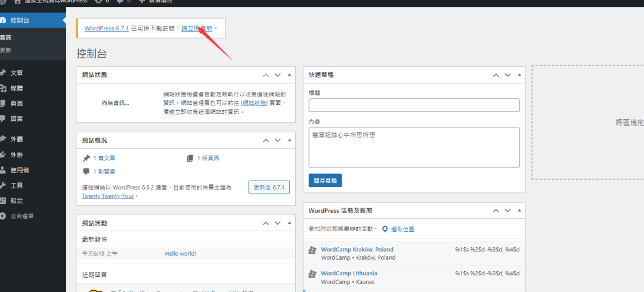644x292 pixels.
Task: Open the 文章 (Posts) pin icon in sidebar
Action: tap(3, 73)
